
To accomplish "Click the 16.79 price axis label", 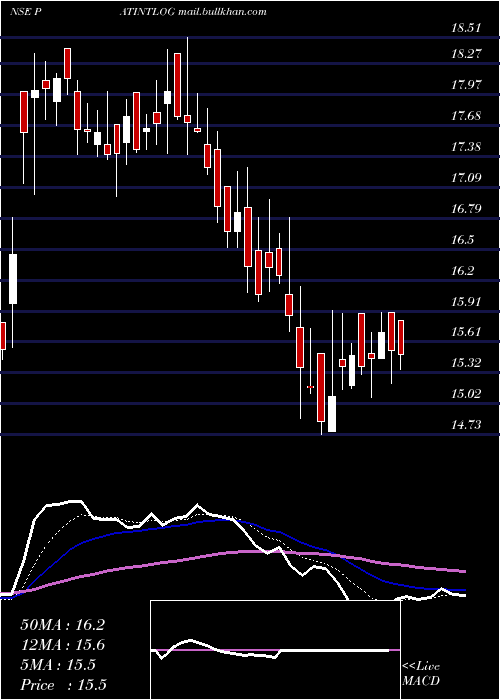I will (x=466, y=209).
